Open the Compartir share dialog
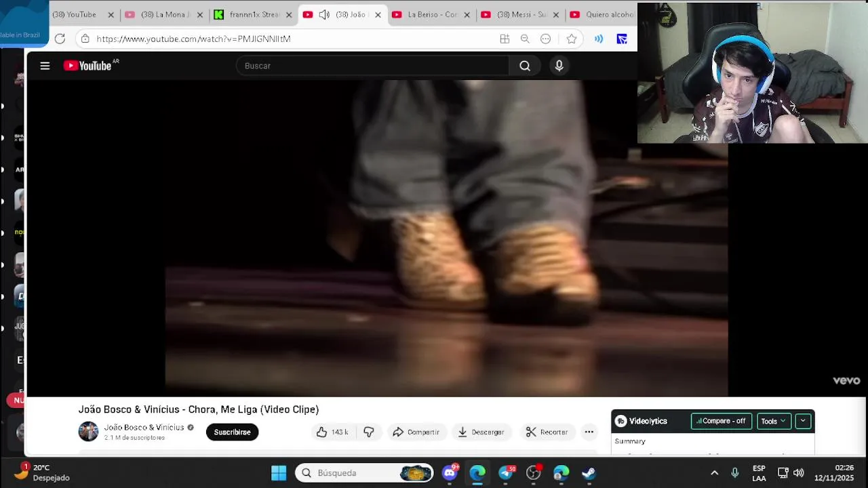The height and width of the screenshot is (488, 868). (x=416, y=432)
